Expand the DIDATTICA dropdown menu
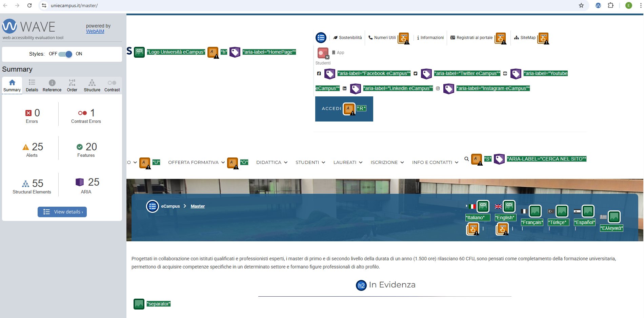 point(271,163)
